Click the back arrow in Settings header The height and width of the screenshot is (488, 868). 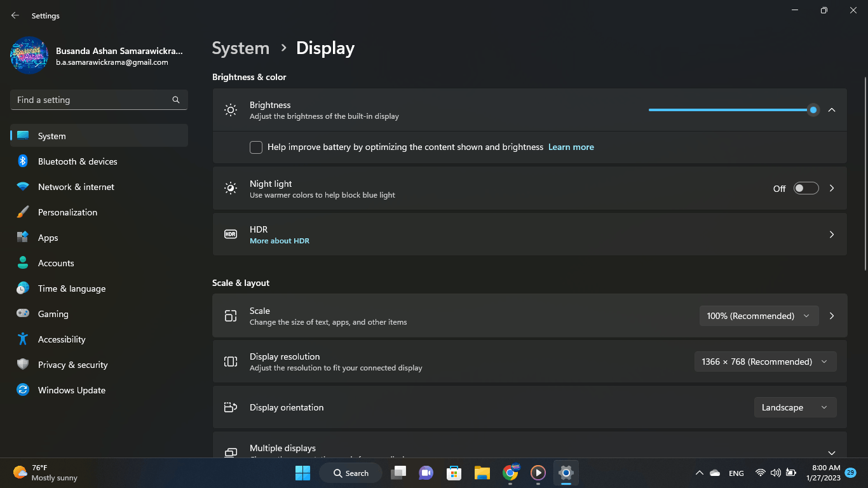coord(15,15)
